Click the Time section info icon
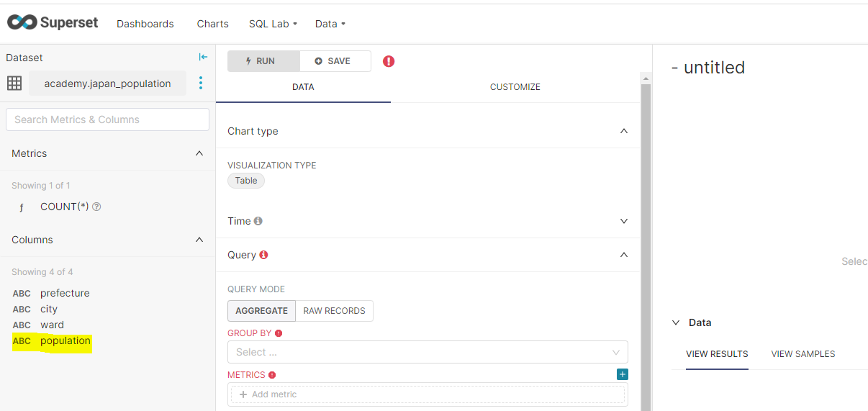 pos(258,221)
